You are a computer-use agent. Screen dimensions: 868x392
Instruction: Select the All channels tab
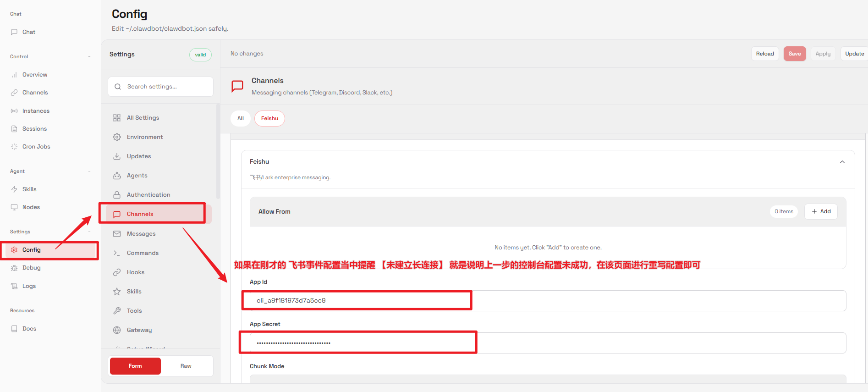[x=241, y=118]
